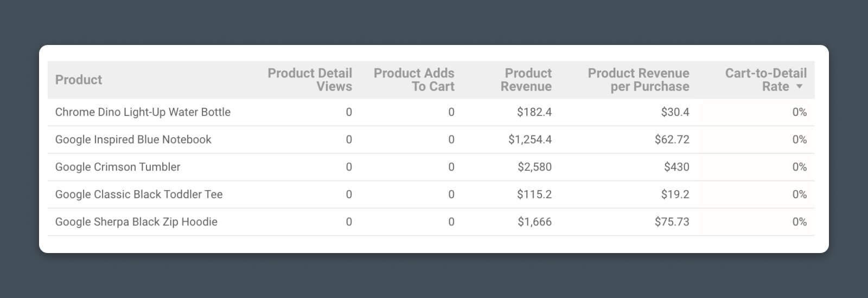The image size is (868, 298).
Task: Sort table by Product Revenue header
Action: (526, 80)
